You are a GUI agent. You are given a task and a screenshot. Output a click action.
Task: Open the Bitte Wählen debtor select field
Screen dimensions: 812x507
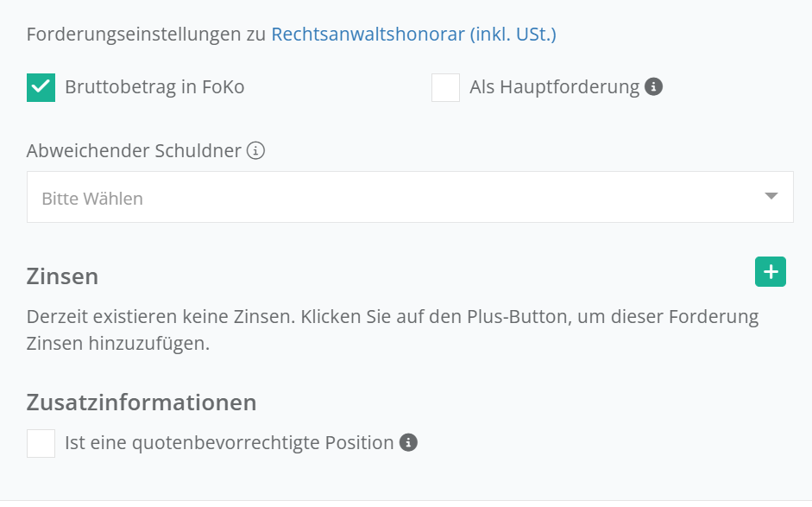point(397,198)
